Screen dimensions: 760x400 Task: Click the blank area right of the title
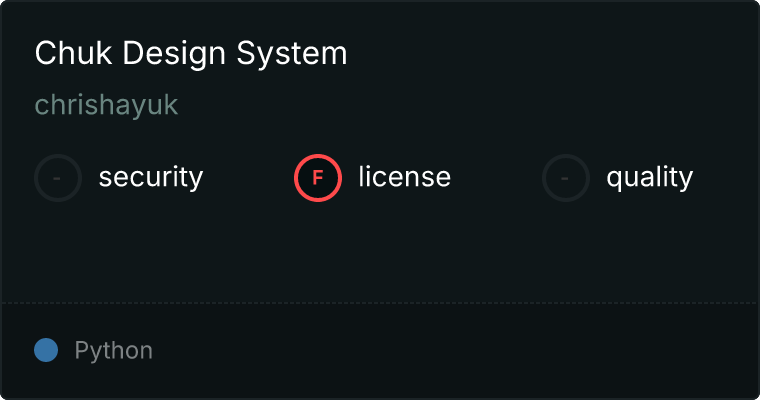(550, 54)
